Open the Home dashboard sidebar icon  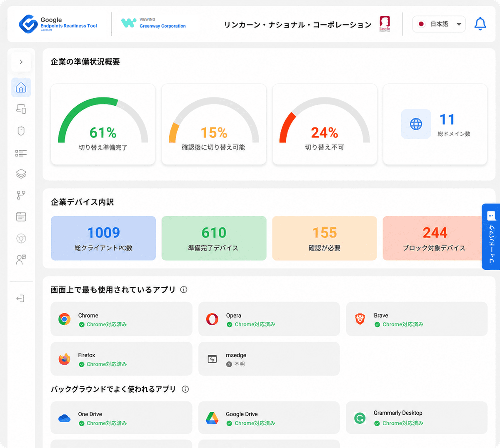pyautogui.click(x=21, y=87)
